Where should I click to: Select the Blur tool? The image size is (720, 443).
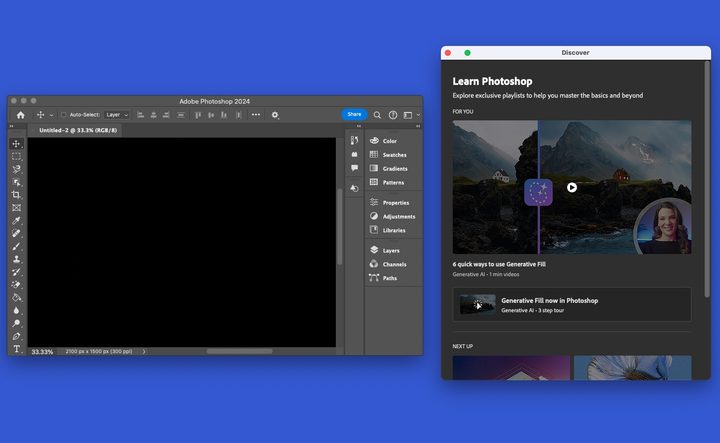(16, 310)
